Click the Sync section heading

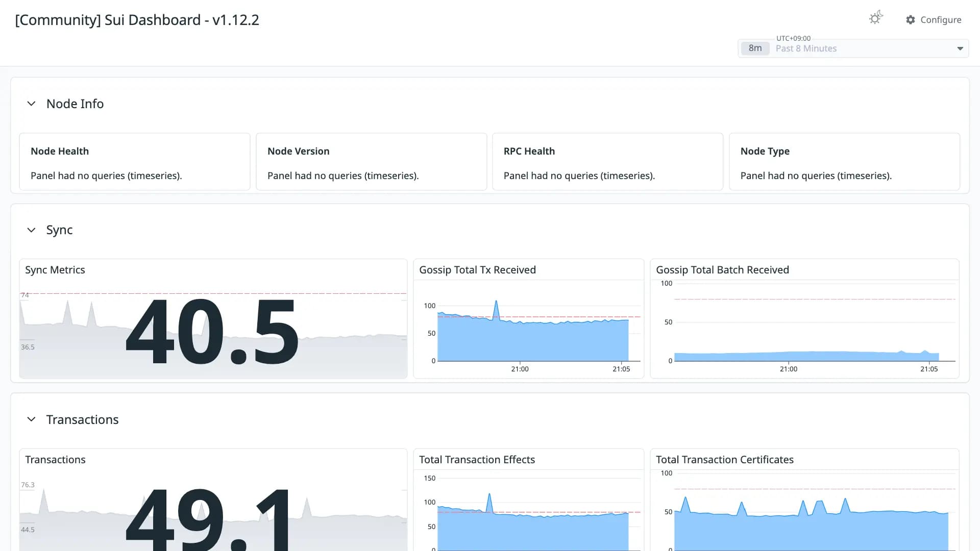coord(59,230)
